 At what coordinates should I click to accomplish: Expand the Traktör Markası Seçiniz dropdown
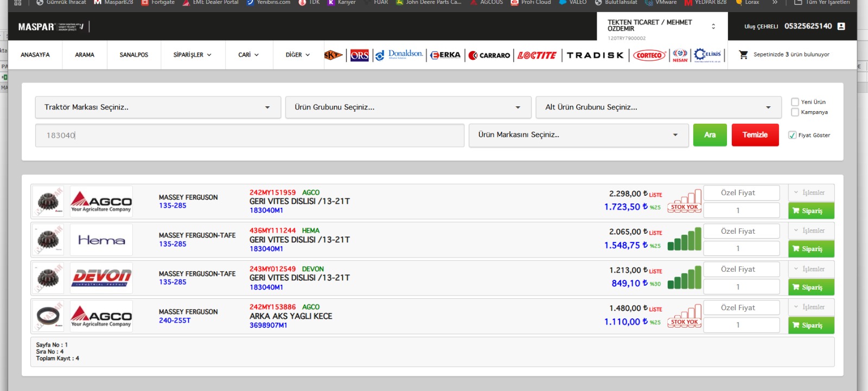pos(158,107)
